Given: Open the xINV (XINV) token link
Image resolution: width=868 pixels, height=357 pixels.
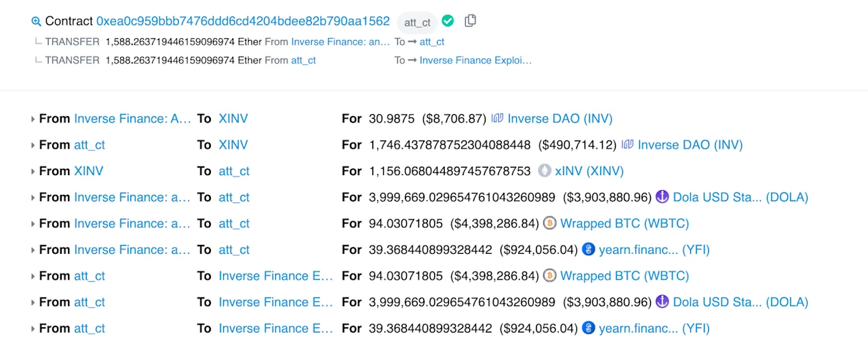Looking at the screenshot, I should pyautogui.click(x=589, y=171).
